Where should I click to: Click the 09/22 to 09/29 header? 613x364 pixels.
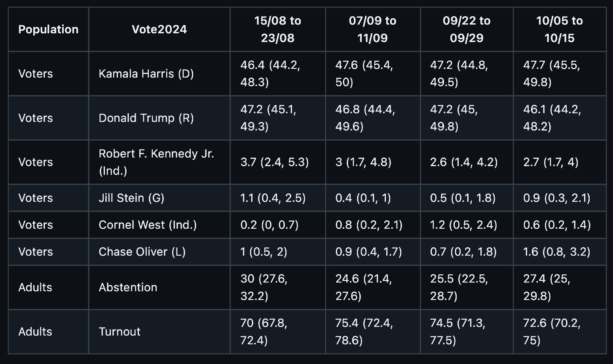coord(467,29)
